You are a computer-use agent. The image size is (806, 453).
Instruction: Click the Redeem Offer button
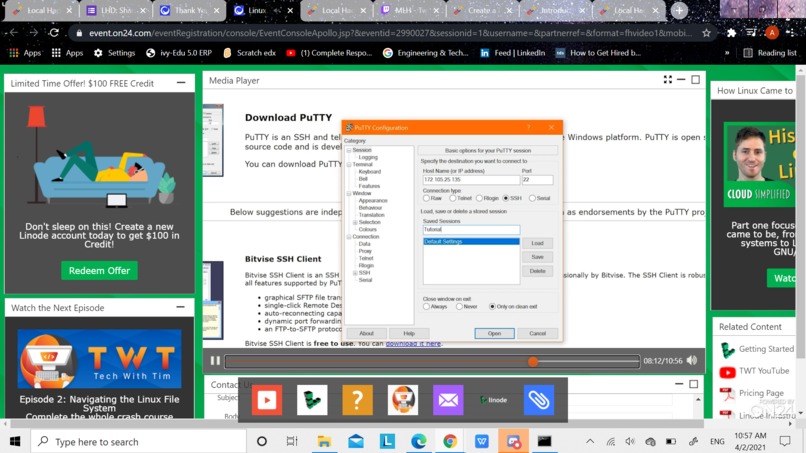pos(99,270)
